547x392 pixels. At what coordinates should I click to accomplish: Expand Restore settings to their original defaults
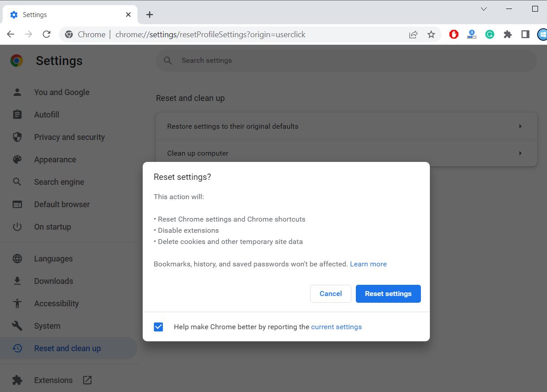(346, 126)
